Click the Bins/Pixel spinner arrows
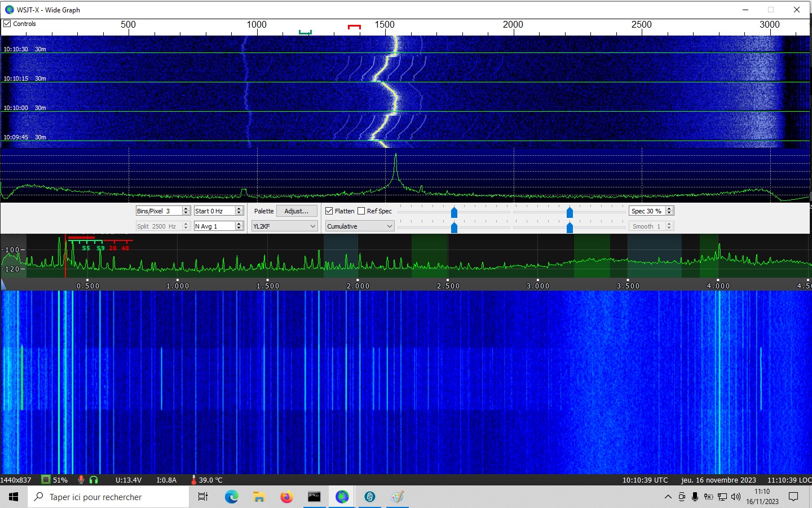This screenshot has height=508, width=812. 186,211
